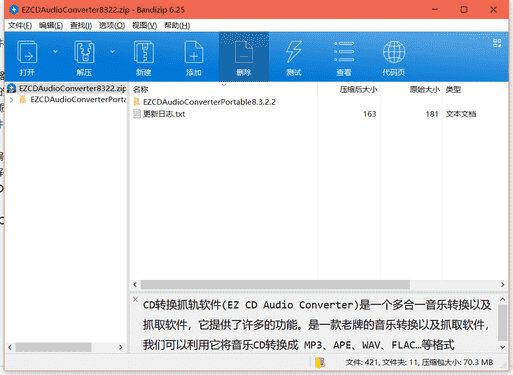Click the status bar text 文件: 421
Screen dimensions: 513x375
(x=362, y=362)
